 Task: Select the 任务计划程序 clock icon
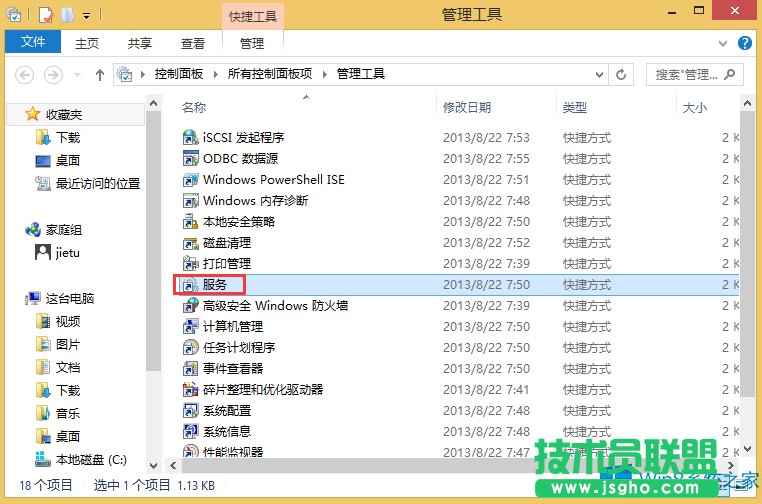[x=190, y=348]
